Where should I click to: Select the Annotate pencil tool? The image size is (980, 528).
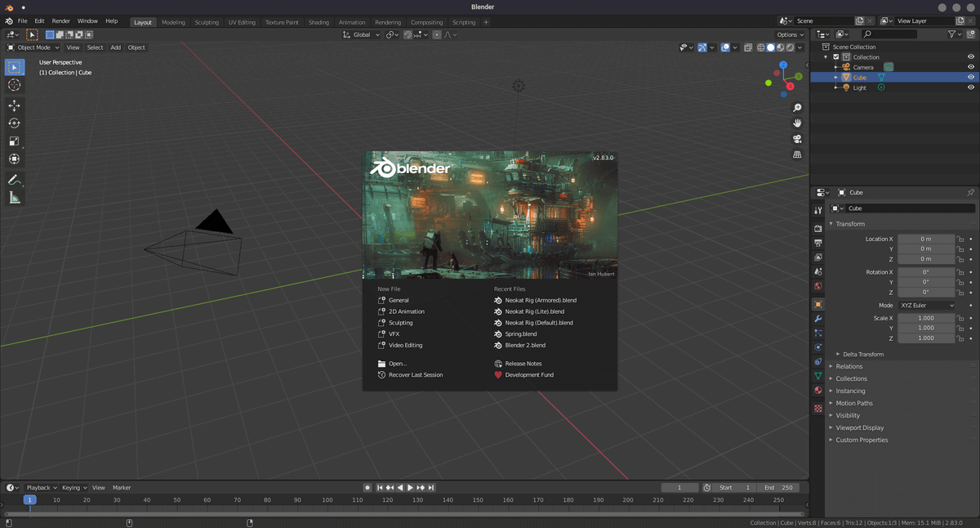(x=15, y=180)
